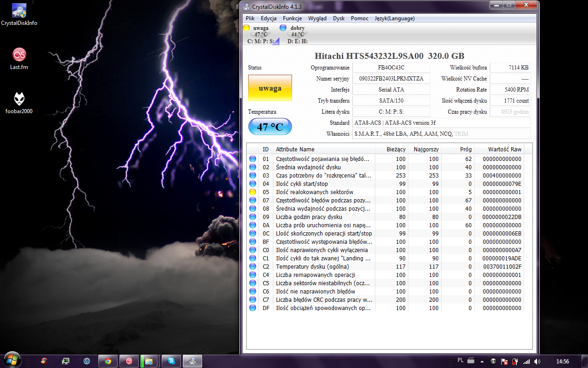Viewport: 588px width, 368px height.
Task: Click the CrystalDiskInfo title bar app icon
Action: point(247,6)
